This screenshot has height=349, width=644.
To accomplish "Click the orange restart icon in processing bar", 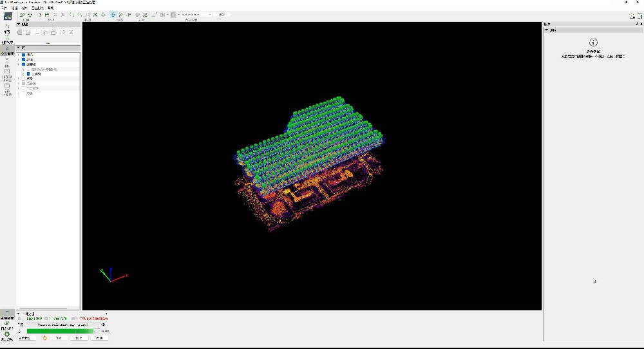I will click(x=45, y=338).
